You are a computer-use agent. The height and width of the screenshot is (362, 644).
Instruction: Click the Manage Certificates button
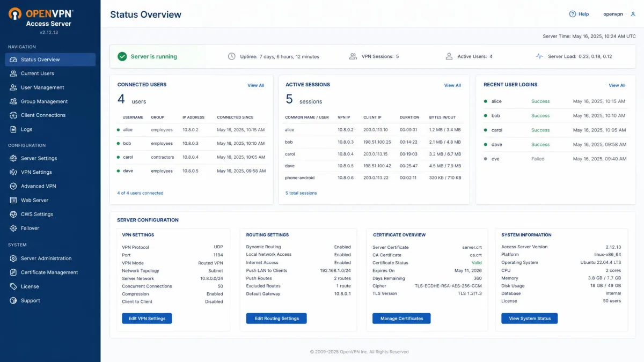tap(401, 319)
